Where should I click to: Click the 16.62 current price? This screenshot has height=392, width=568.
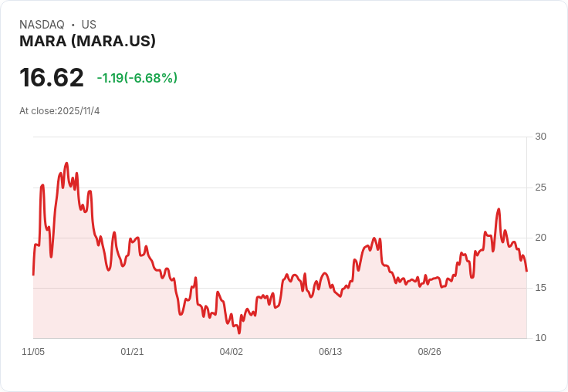[x=52, y=77]
